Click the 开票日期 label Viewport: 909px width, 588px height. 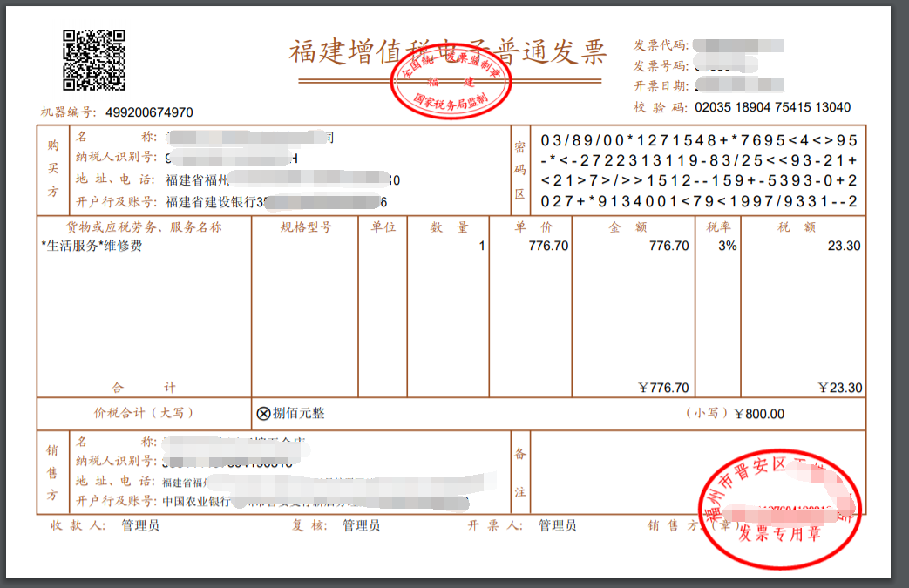coord(661,85)
